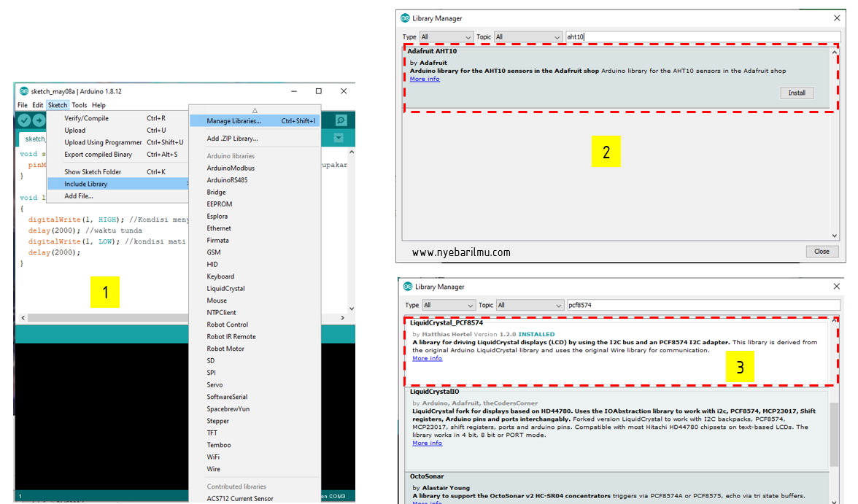Click the Verify checkmark toolbar icon
Screen dimensions: 858x504
[24, 120]
